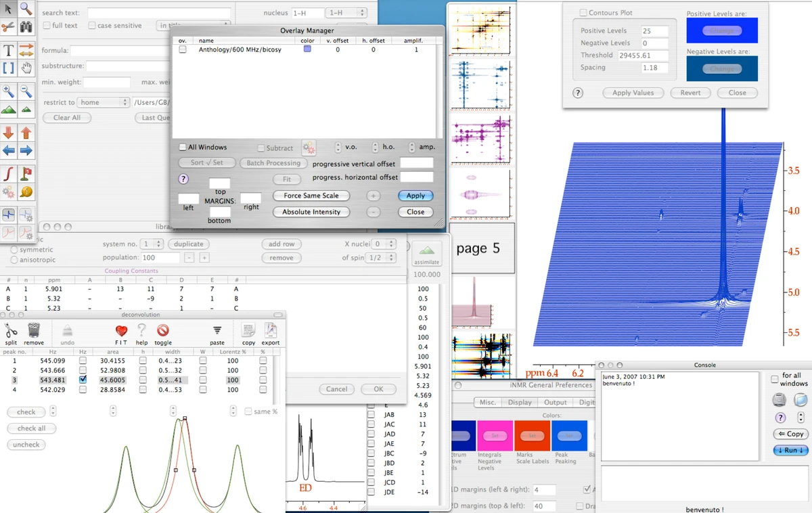
Task: Click Apply in Overlay Manager
Action: [x=415, y=196]
